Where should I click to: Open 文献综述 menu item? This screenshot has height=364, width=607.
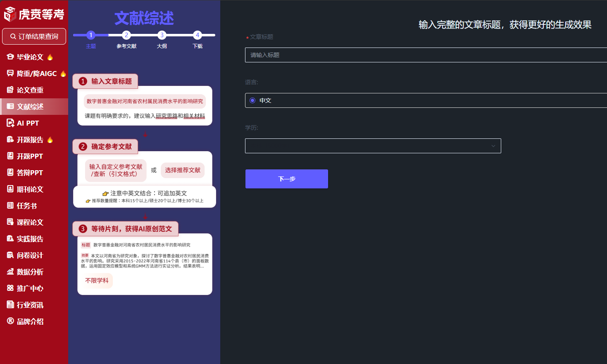click(x=34, y=107)
